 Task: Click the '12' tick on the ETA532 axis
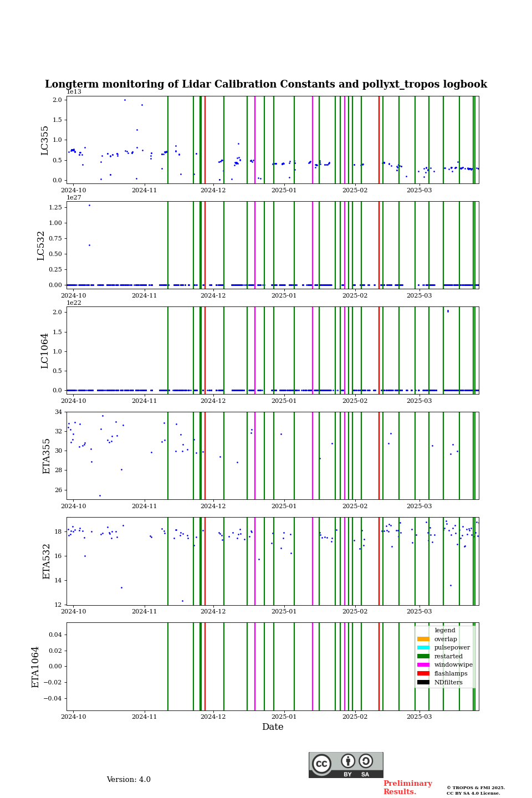coord(58,605)
